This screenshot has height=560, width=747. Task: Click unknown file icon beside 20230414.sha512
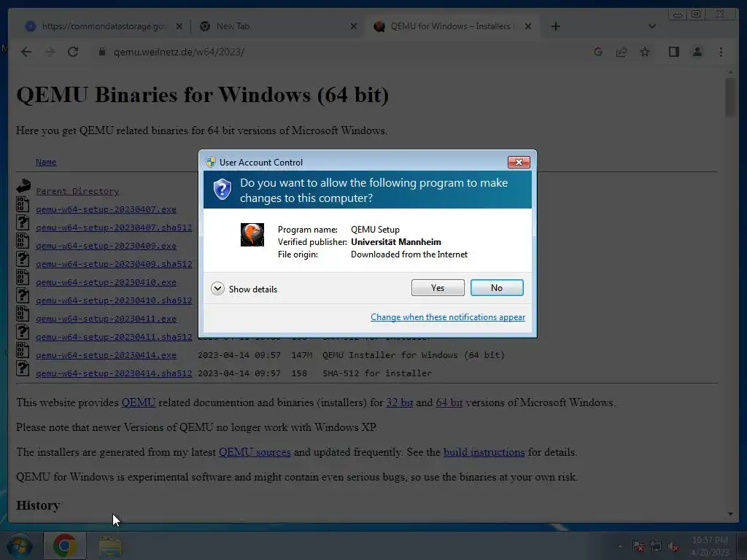(x=23, y=368)
